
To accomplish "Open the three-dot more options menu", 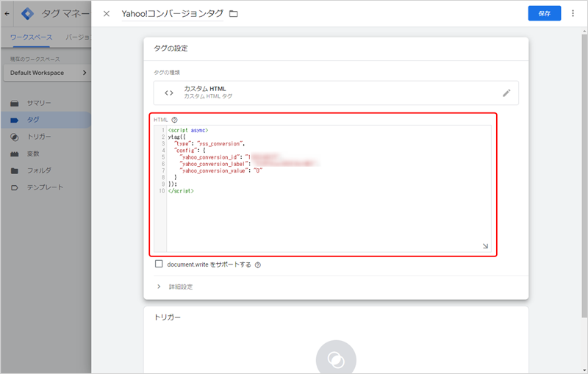I will pos(573,13).
